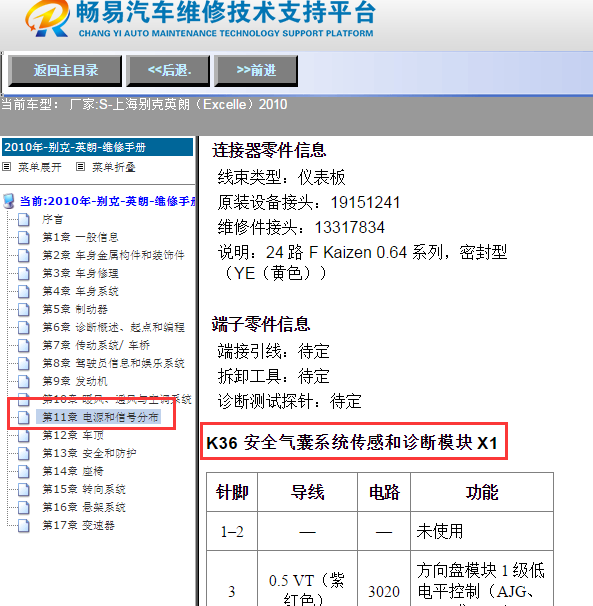Click the page icon next to 第15章

[24, 489]
